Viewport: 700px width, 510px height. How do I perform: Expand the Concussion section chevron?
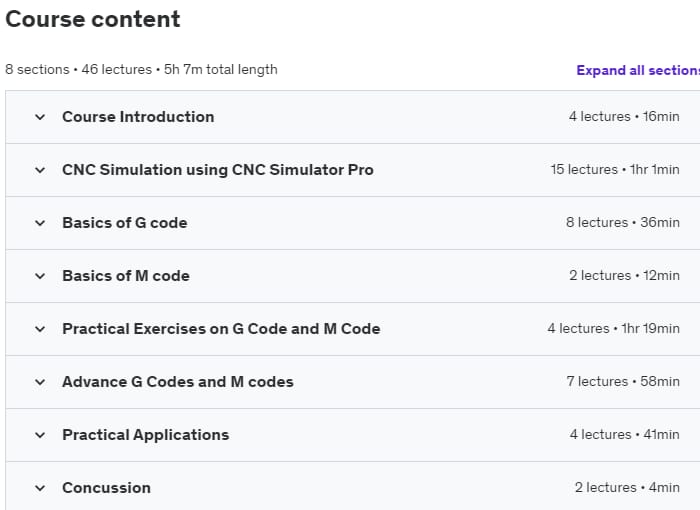coord(40,488)
